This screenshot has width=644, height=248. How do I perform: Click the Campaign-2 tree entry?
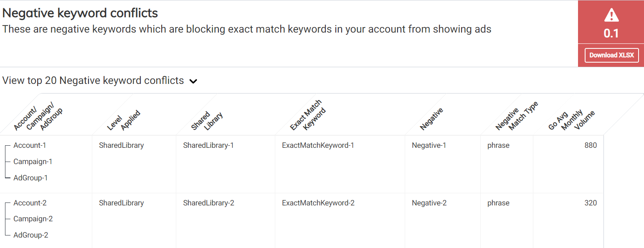(33, 219)
